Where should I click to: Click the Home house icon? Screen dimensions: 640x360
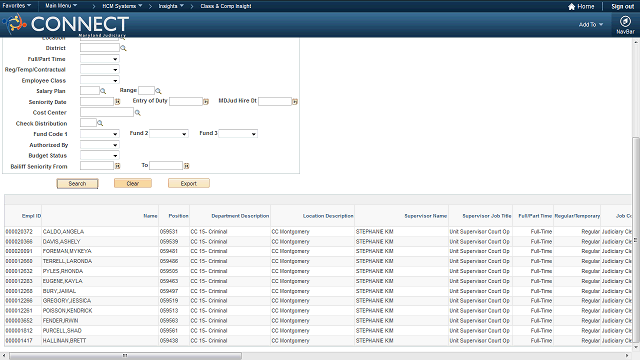click(x=571, y=7)
